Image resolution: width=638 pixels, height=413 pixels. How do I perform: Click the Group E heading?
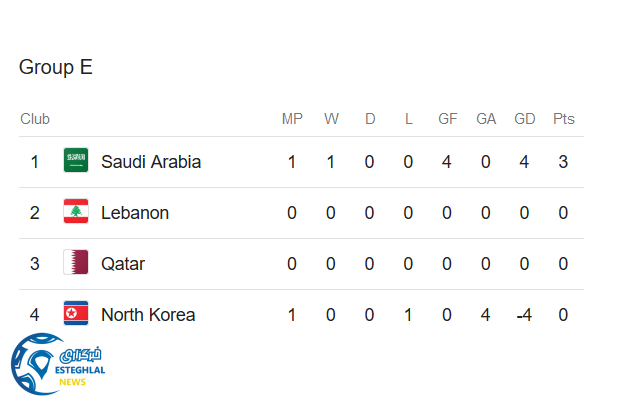click(56, 68)
